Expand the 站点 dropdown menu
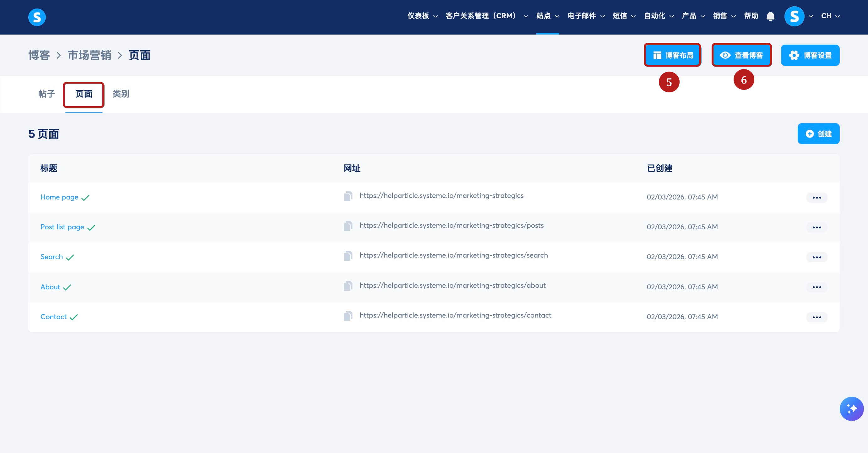 [x=548, y=16]
